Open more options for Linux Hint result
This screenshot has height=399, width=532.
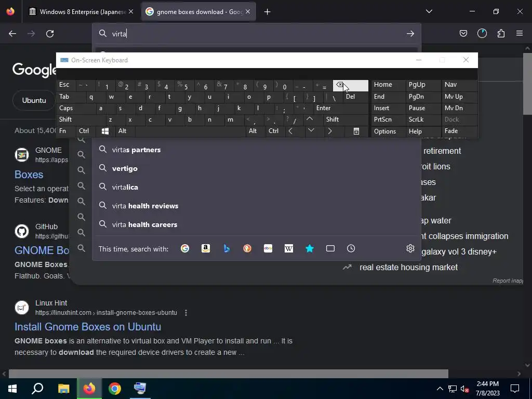point(186,312)
